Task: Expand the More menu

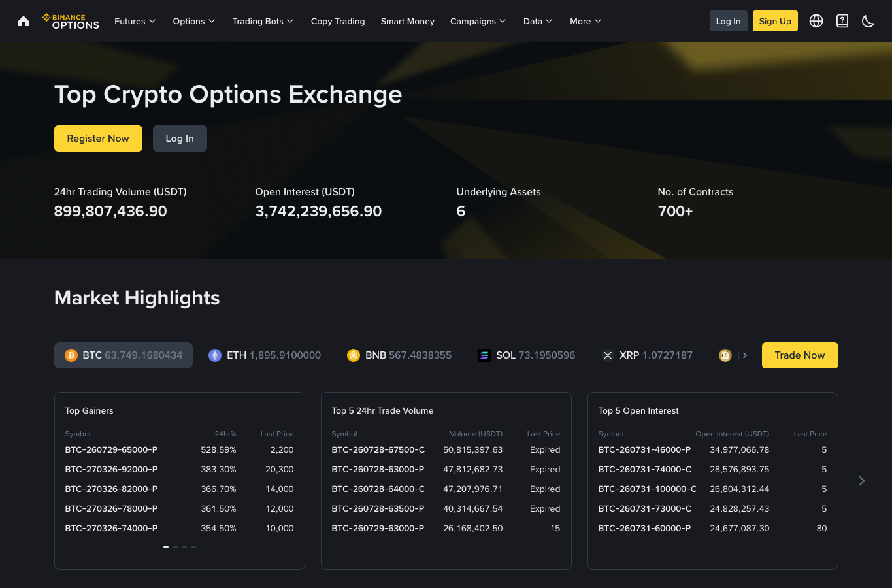Action: 586,21
